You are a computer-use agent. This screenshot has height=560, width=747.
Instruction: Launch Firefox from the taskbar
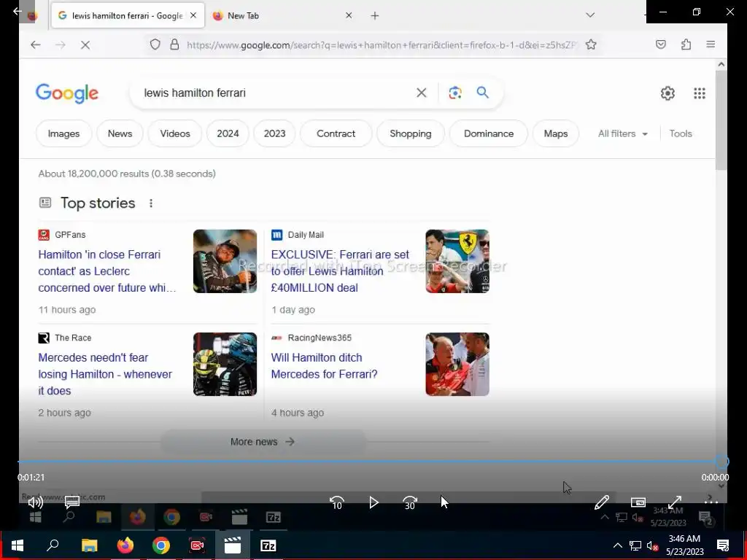[x=125, y=545]
